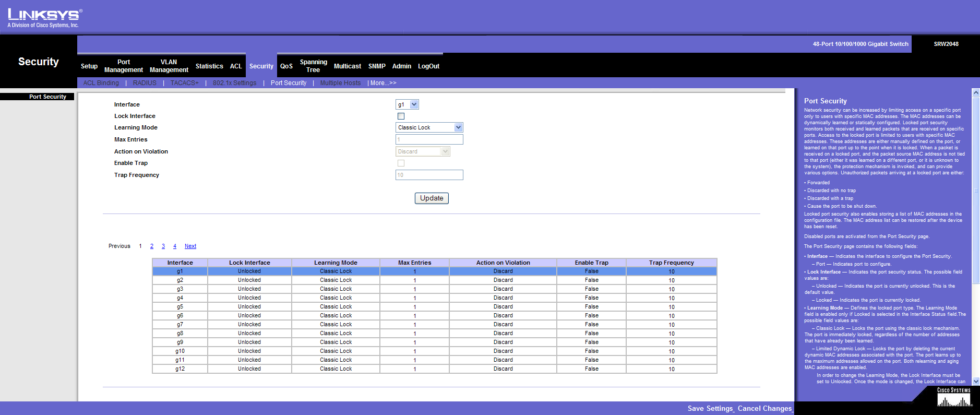Viewport: 980px width, 415px height.
Task: Click the Linksys logo
Action: 44,18
